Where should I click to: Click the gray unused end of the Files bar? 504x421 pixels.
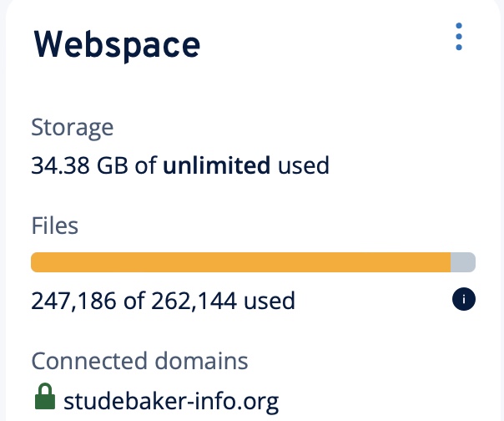point(463,262)
